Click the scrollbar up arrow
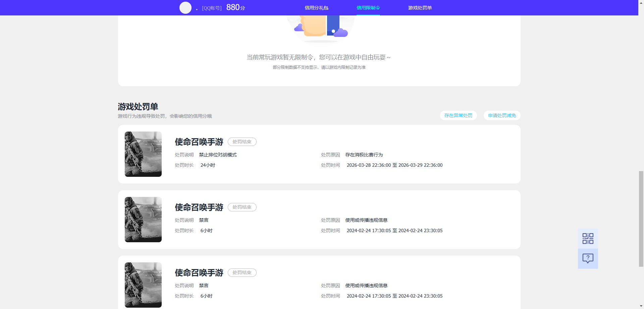The height and width of the screenshot is (309, 644). 641,3
